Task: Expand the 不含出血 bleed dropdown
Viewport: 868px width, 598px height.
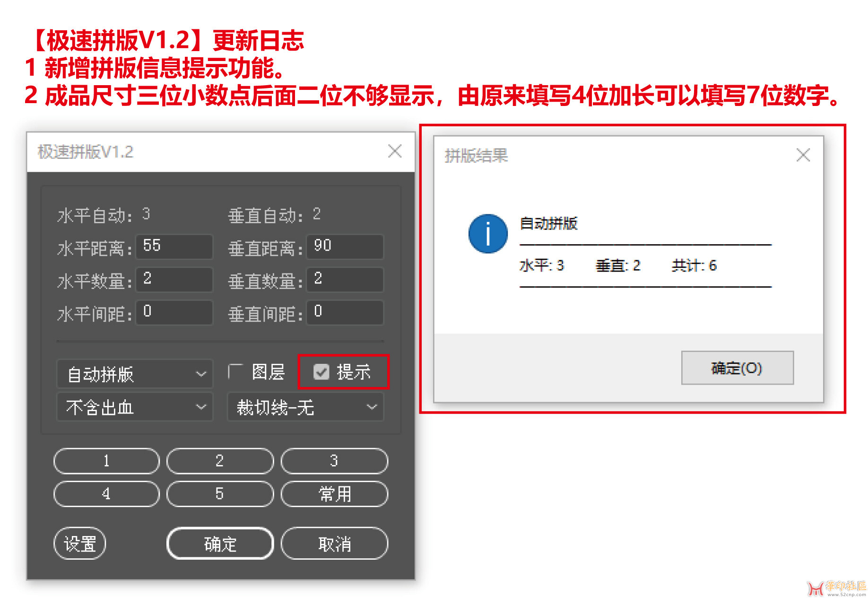Action: (135, 407)
